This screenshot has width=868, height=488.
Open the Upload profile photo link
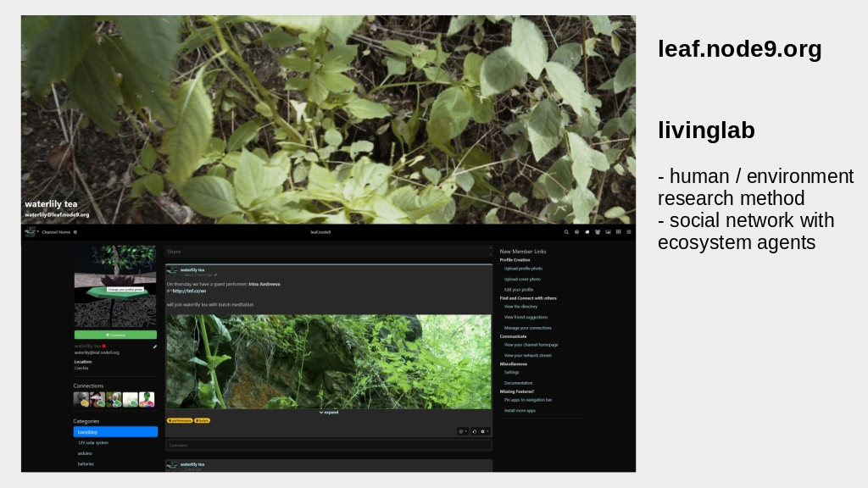pos(523,269)
